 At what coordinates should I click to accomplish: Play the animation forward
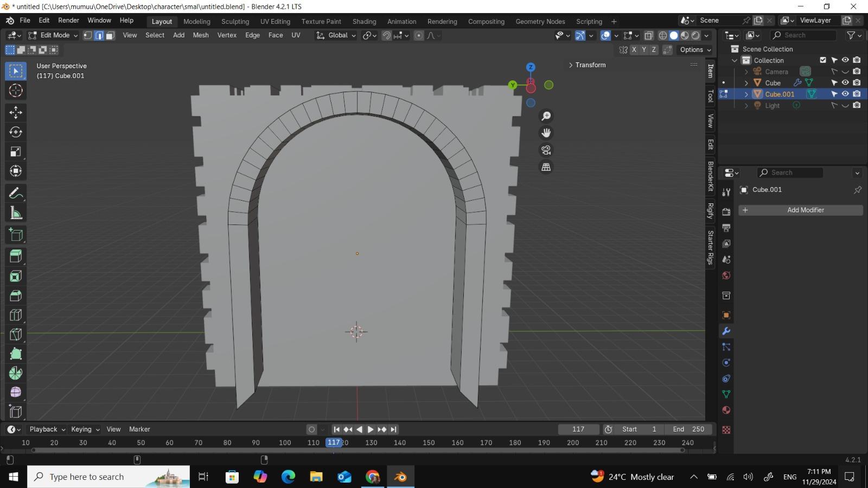tap(371, 429)
